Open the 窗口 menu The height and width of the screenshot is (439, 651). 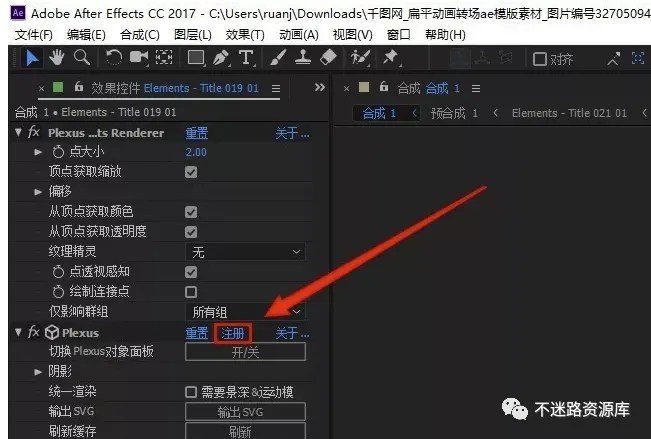pos(398,35)
